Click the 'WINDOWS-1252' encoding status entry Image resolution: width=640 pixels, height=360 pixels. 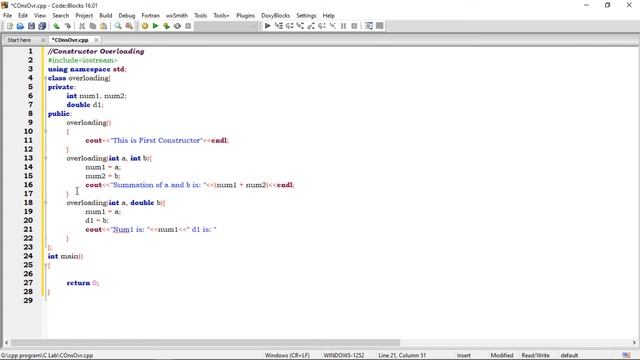[344, 356]
